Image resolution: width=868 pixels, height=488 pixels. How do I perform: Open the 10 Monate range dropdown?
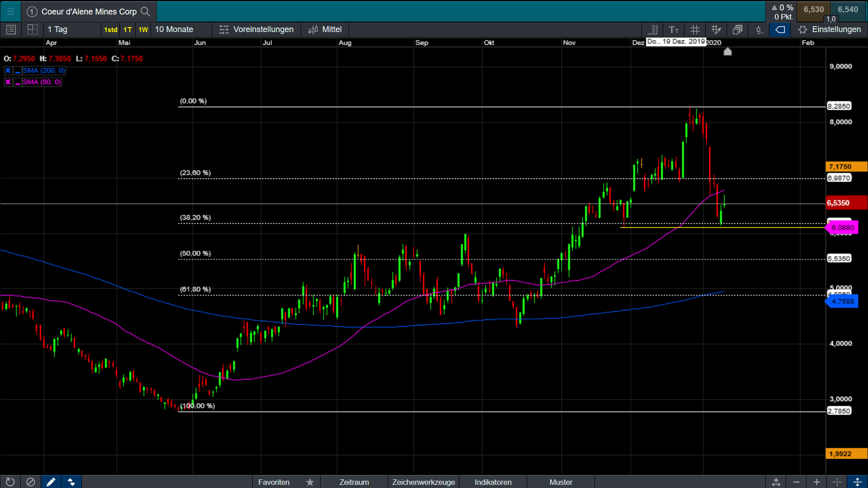(x=174, y=29)
